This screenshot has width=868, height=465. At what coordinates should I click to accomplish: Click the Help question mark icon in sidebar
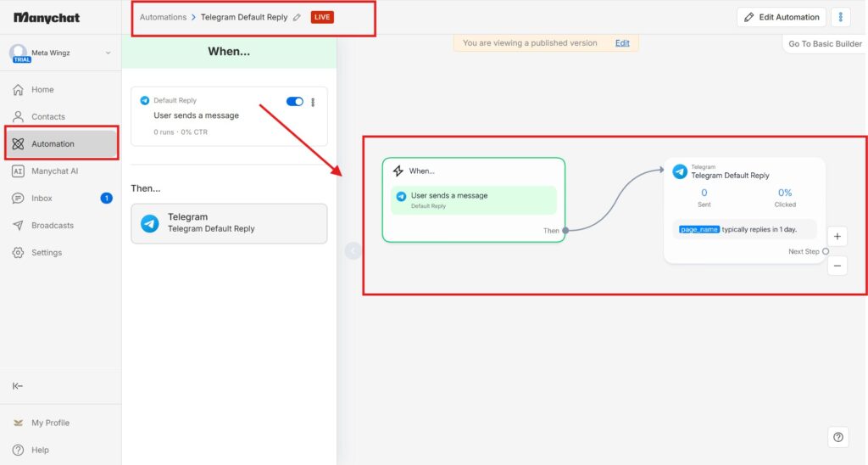(19, 450)
